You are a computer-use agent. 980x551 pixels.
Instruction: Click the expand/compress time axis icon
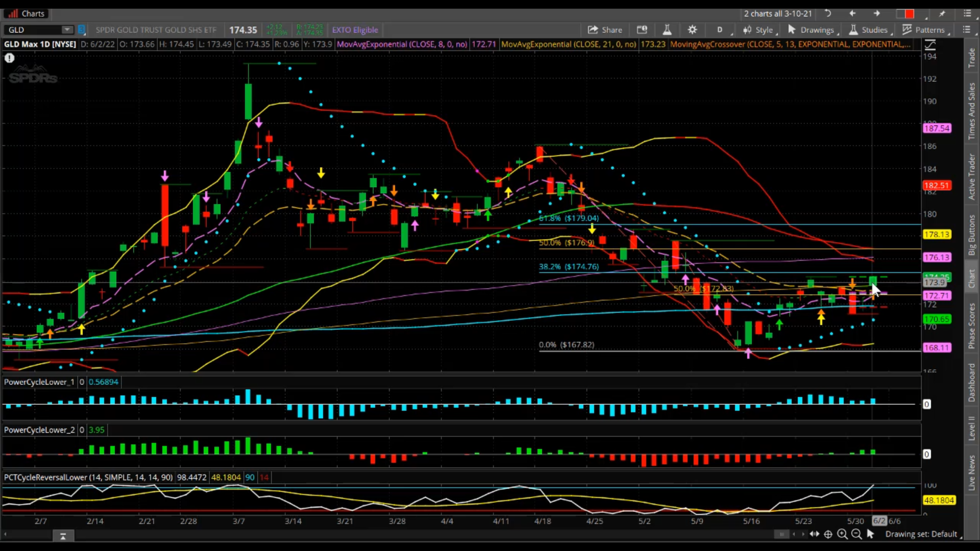tap(815, 534)
